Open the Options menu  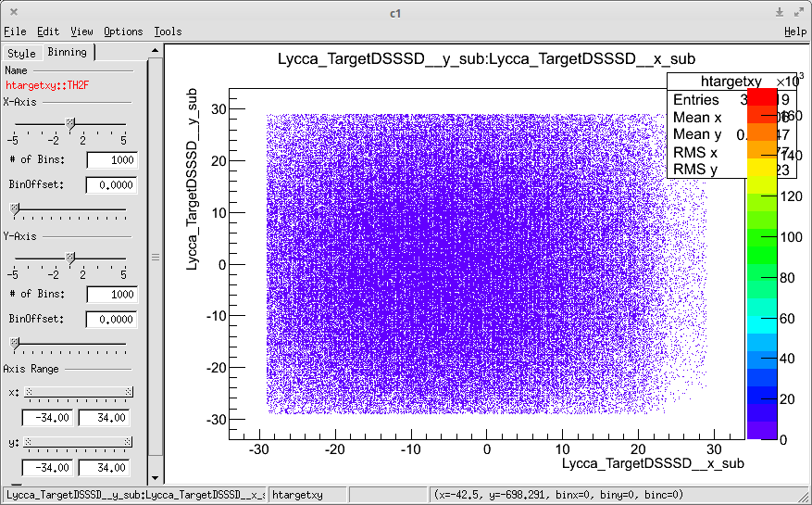pyautogui.click(x=123, y=32)
